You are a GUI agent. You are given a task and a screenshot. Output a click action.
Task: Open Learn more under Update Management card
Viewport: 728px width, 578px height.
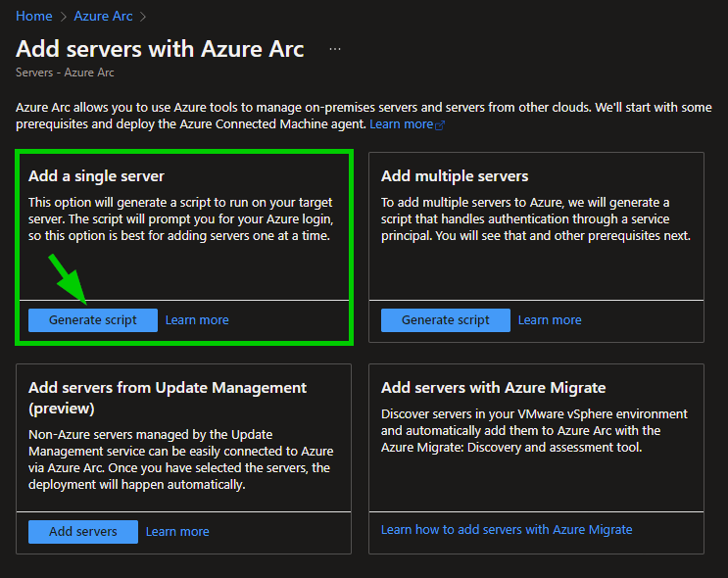click(x=177, y=532)
